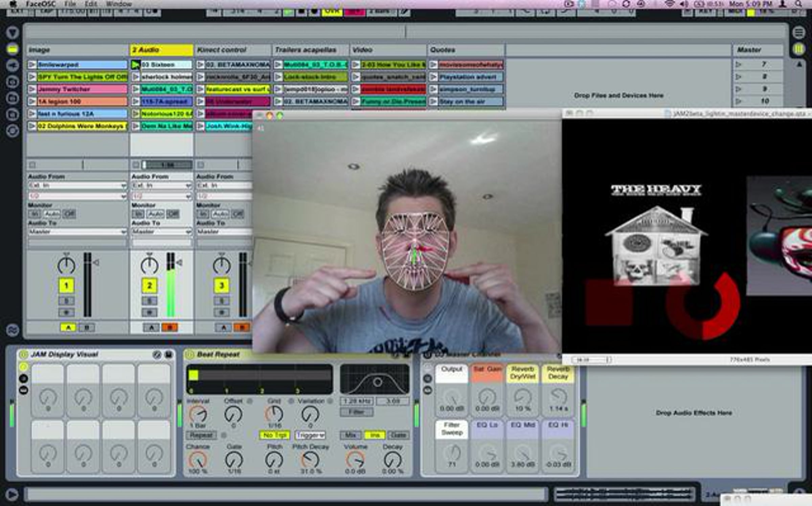The image size is (812, 506).
Task: Select the Gate output mode in Beat Repeat
Action: tap(399, 435)
